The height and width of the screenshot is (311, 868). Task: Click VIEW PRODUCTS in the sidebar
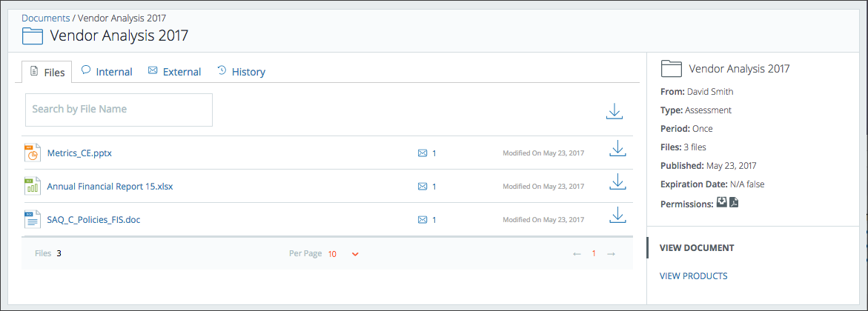[x=694, y=275]
